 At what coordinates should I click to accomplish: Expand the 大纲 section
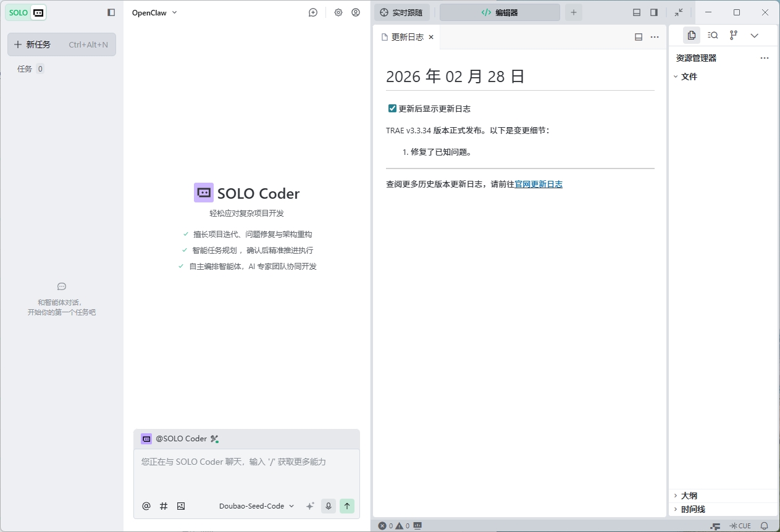689,496
